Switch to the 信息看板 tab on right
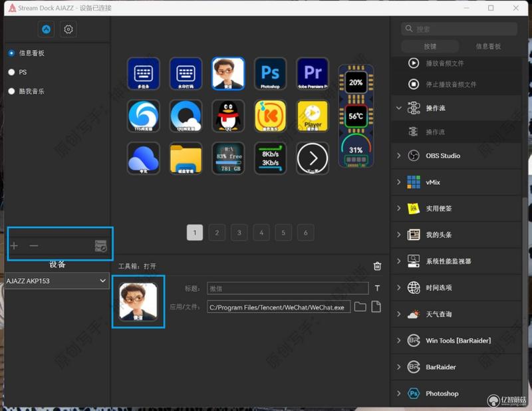 tap(488, 47)
